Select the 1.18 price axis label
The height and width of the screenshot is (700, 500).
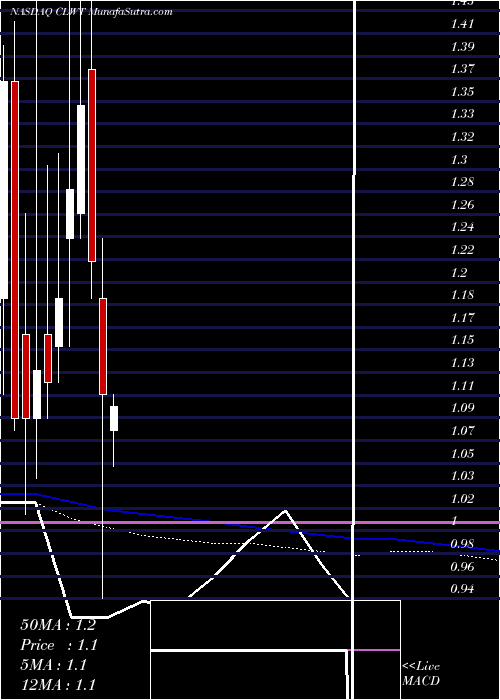(x=462, y=295)
